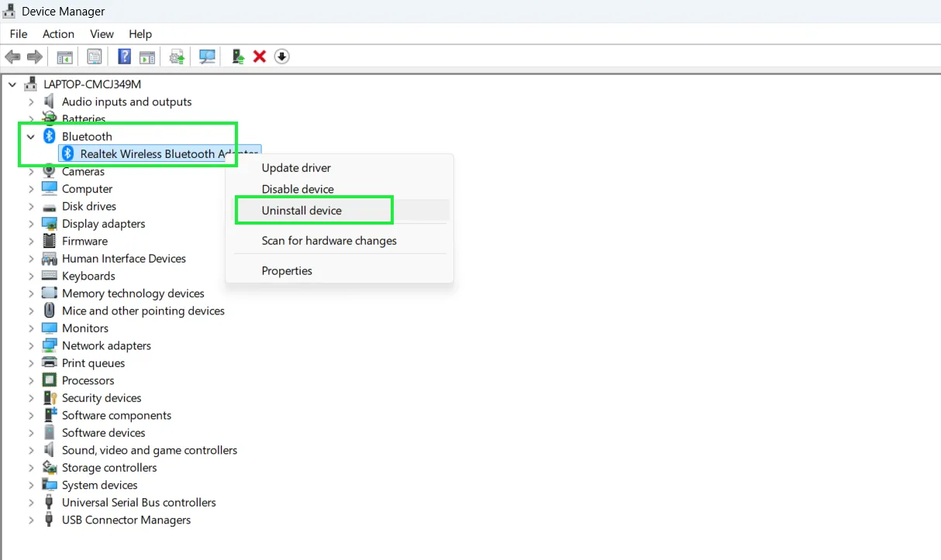Choose Uninstall device from the context menu
The image size is (941, 560).
click(x=313, y=210)
